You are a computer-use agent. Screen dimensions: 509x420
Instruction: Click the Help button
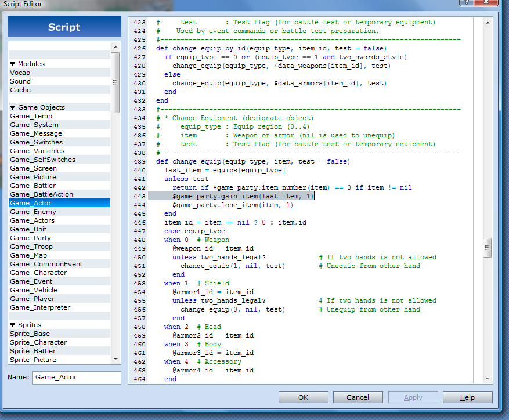coord(467,397)
